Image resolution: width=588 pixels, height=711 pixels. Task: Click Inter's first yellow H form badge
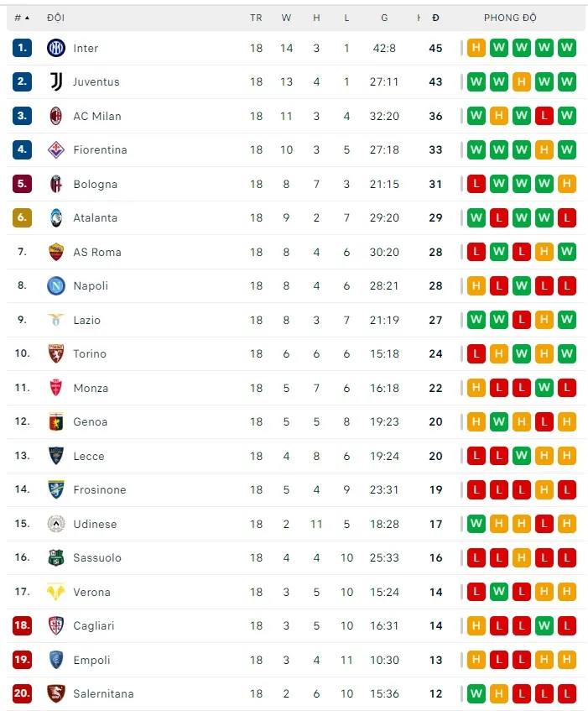[476, 48]
